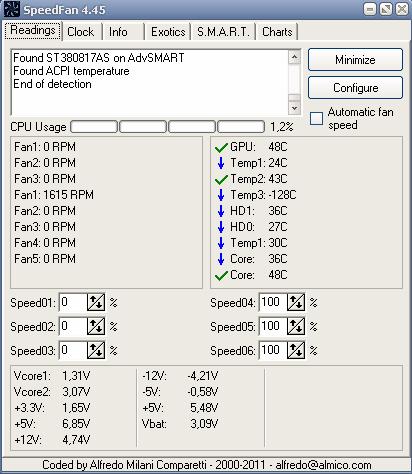Click the "Vbat: 3,09V" reading
The height and width of the screenshot is (474, 412).
(180, 424)
